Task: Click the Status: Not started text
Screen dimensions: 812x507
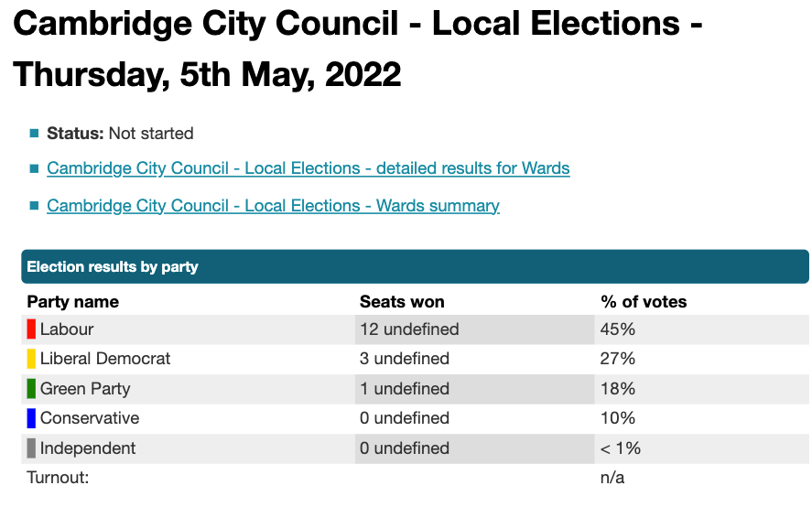Action: [120, 134]
